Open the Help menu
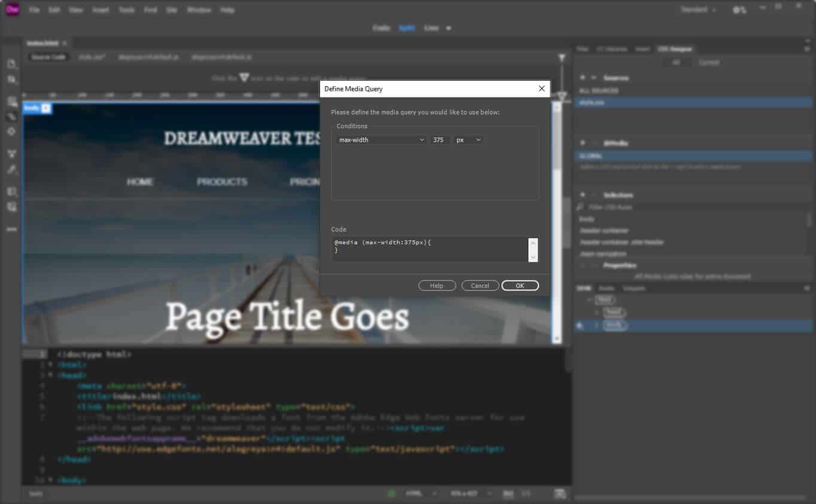Screen dimensions: 816x504 click(x=227, y=10)
